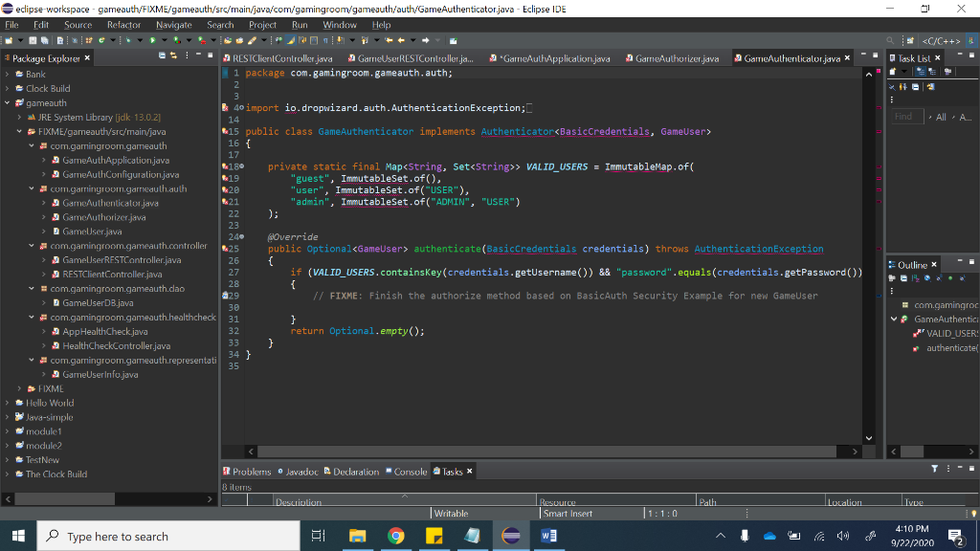This screenshot has width=980, height=551.
Task: Open the Eclipse IDE taskbar icon
Action: 511,536
